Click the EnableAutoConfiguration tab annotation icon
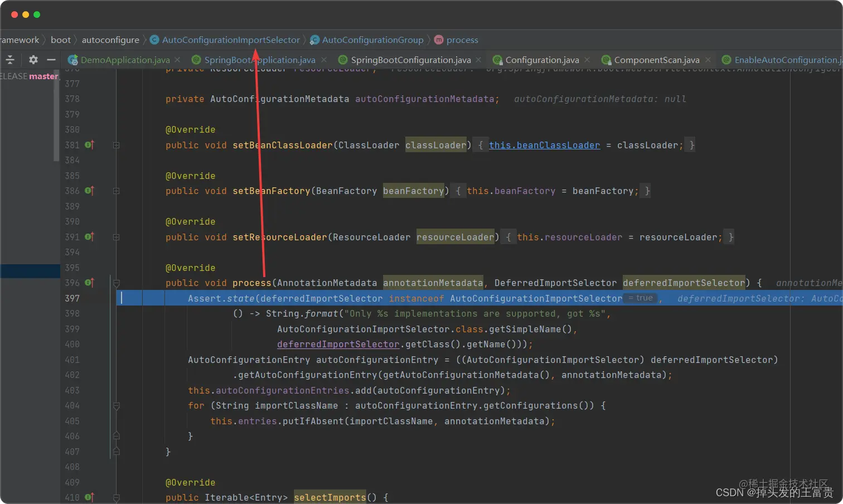 coord(726,60)
